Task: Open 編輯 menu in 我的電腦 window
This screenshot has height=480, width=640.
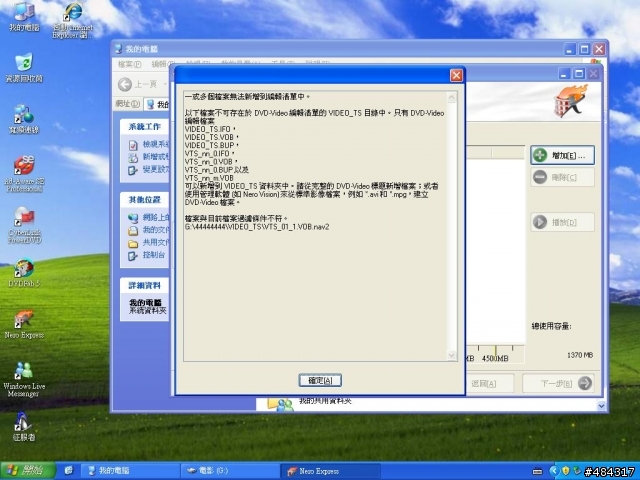Action: [x=161, y=64]
